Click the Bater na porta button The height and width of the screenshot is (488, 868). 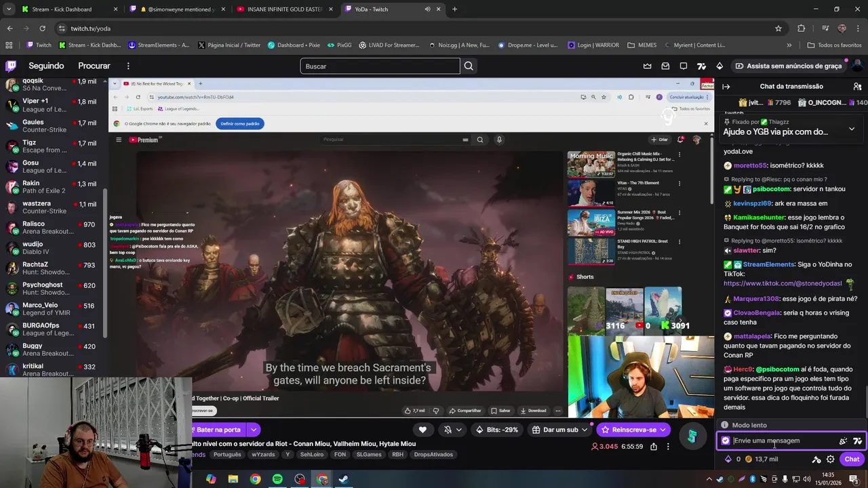click(218, 430)
